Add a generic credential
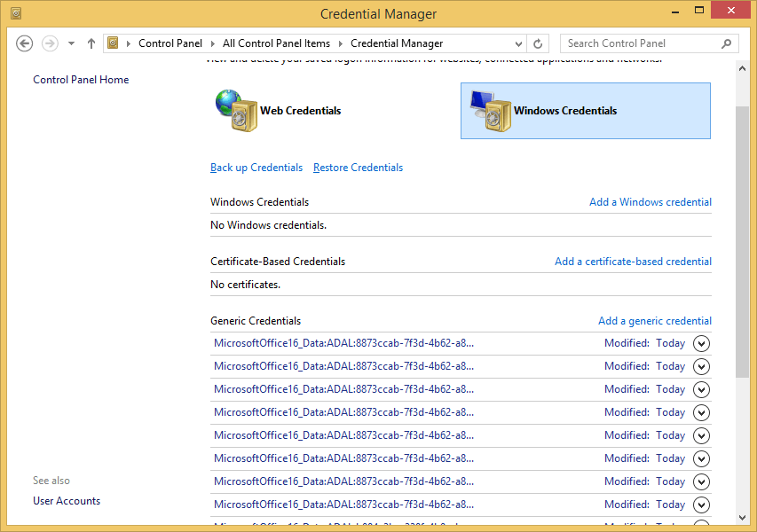Viewport: 757px width, 532px height. point(655,321)
